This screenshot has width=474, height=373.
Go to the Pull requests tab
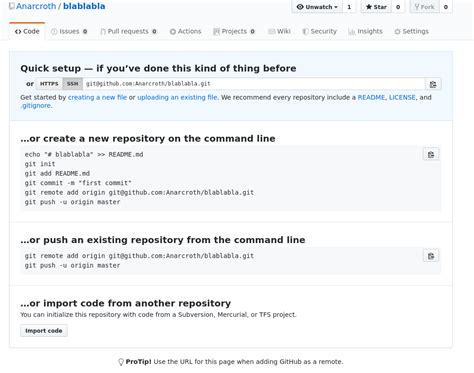[x=128, y=31]
